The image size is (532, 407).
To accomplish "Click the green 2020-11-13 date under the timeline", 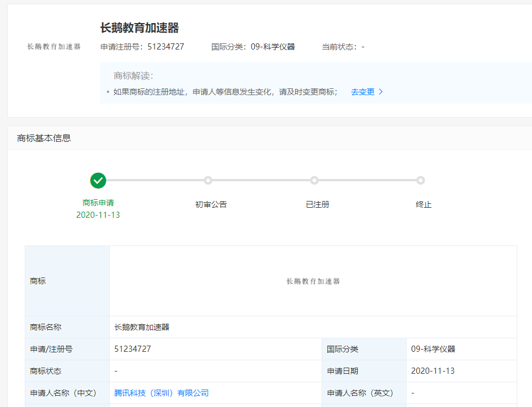I will (98, 215).
